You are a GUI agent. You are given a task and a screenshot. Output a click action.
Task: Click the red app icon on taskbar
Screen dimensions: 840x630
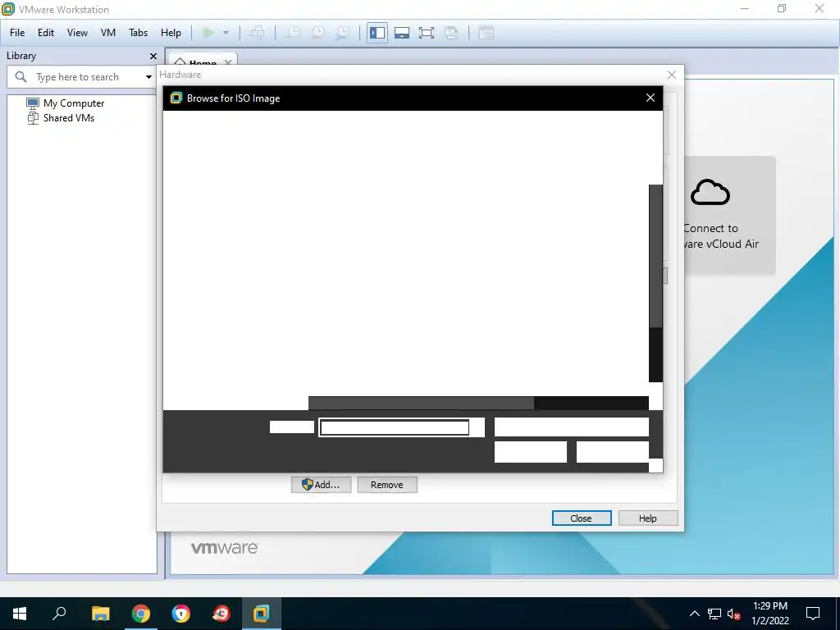tap(221, 614)
